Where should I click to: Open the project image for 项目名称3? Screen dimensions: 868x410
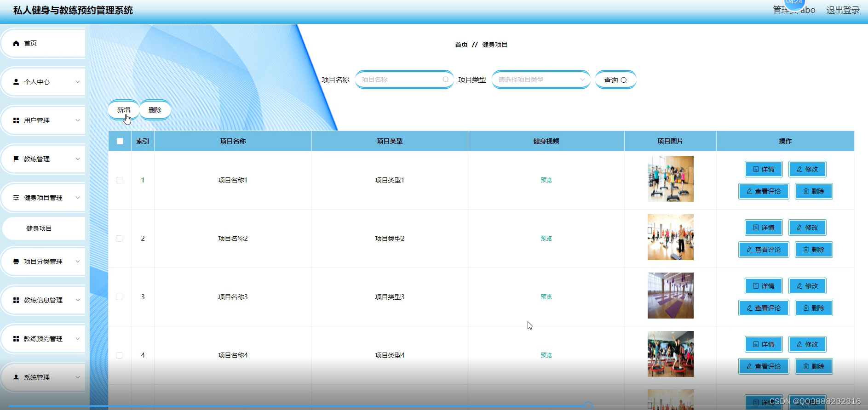[670, 296]
